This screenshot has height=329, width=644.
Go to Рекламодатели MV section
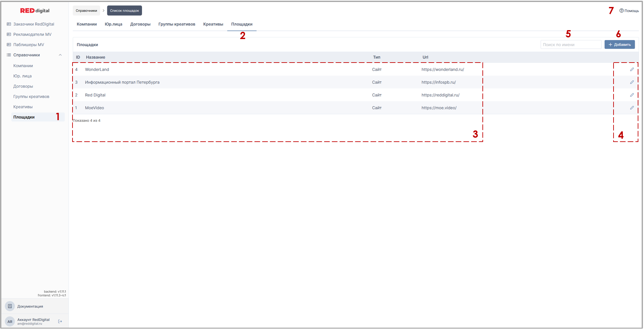pyautogui.click(x=32, y=34)
